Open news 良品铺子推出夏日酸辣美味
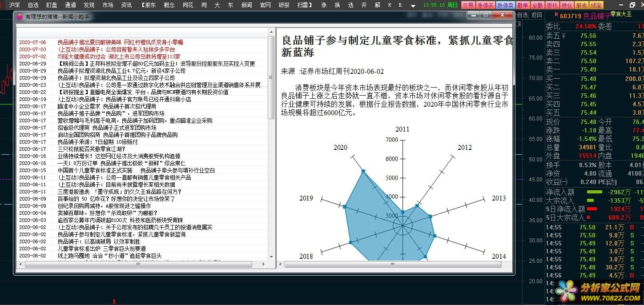This screenshot has height=305, width=644. click(x=120, y=42)
